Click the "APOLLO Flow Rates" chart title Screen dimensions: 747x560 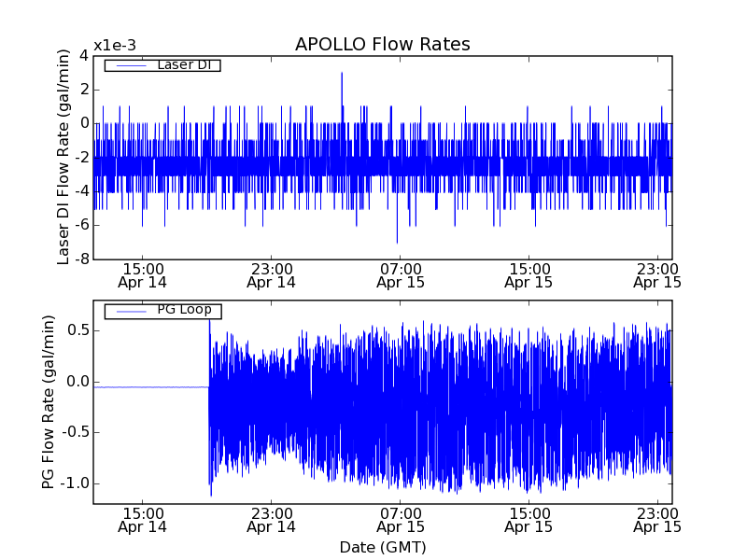[382, 45]
